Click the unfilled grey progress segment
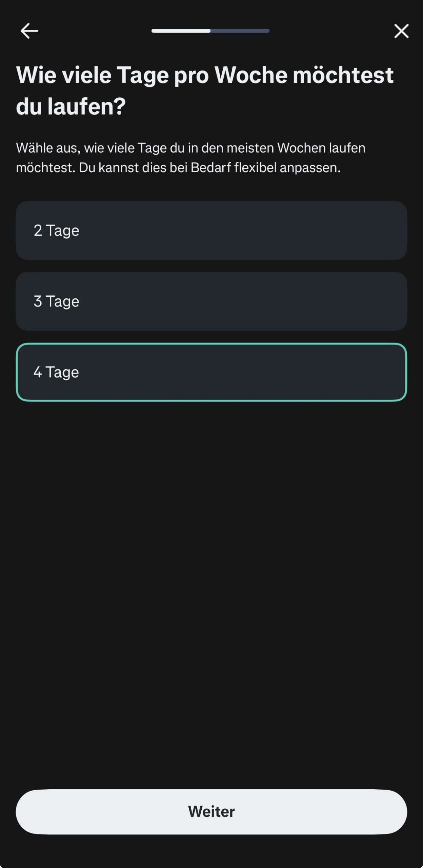 (x=240, y=31)
